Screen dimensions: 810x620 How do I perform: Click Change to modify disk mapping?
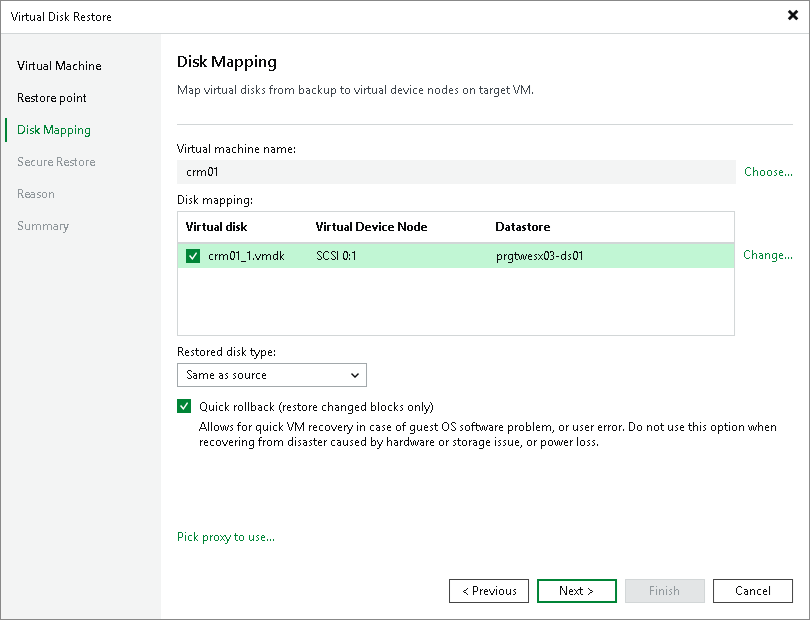[x=767, y=255]
